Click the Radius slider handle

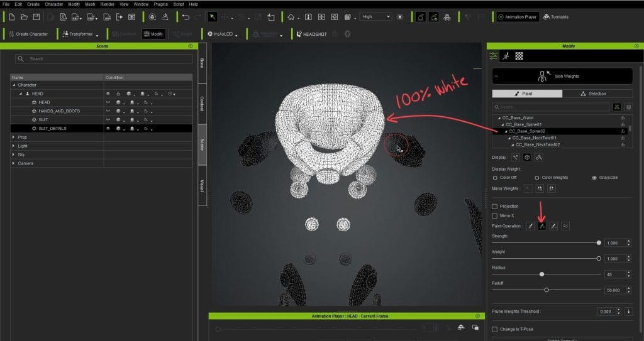(541, 274)
